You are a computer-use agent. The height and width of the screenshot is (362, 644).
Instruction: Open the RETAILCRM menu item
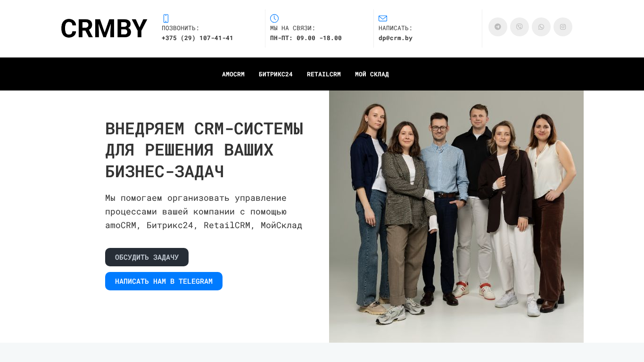(324, 74)
